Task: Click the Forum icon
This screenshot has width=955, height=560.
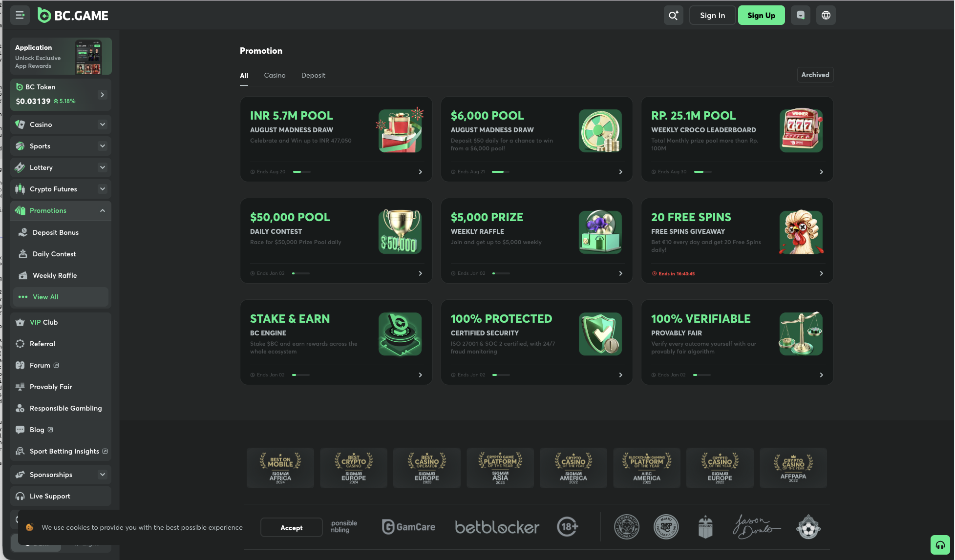Action: click(x=20, y=365)
